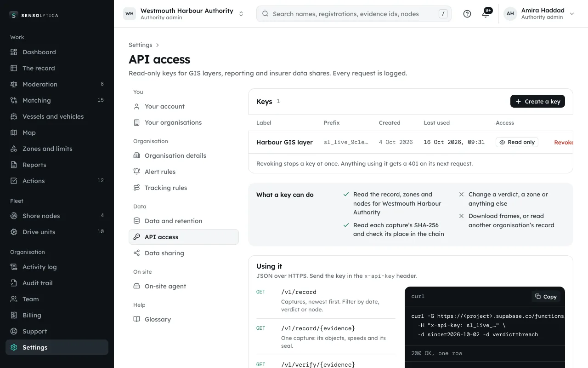Open the Activity log page
This screenshot has width=588, height=368.
pos(57,267)
